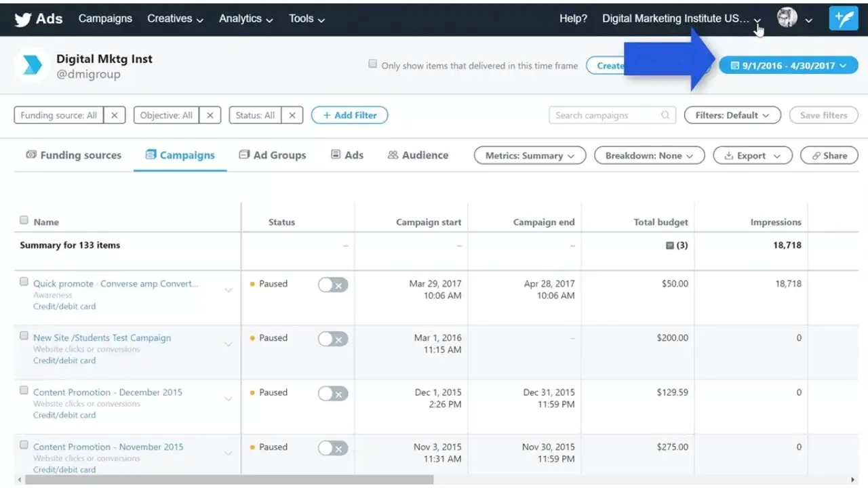
Task: Click the search magnifier icon
Action: [665, 115]
